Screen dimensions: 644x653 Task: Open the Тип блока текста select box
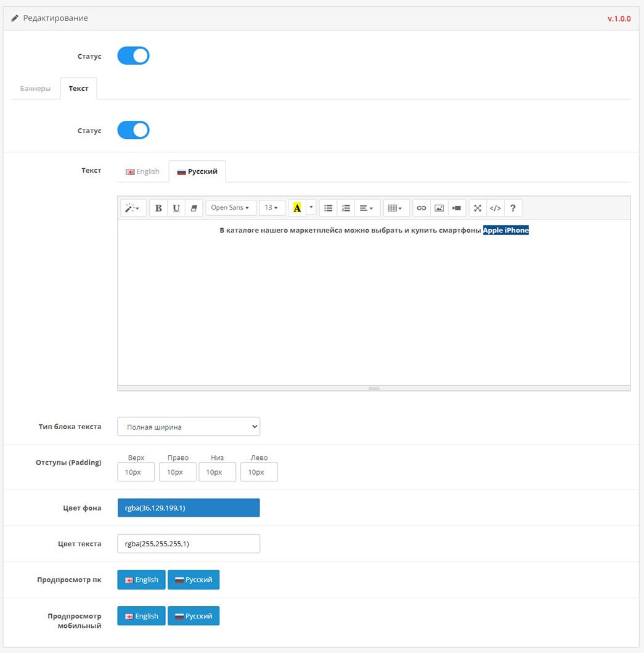click(189, 427)
